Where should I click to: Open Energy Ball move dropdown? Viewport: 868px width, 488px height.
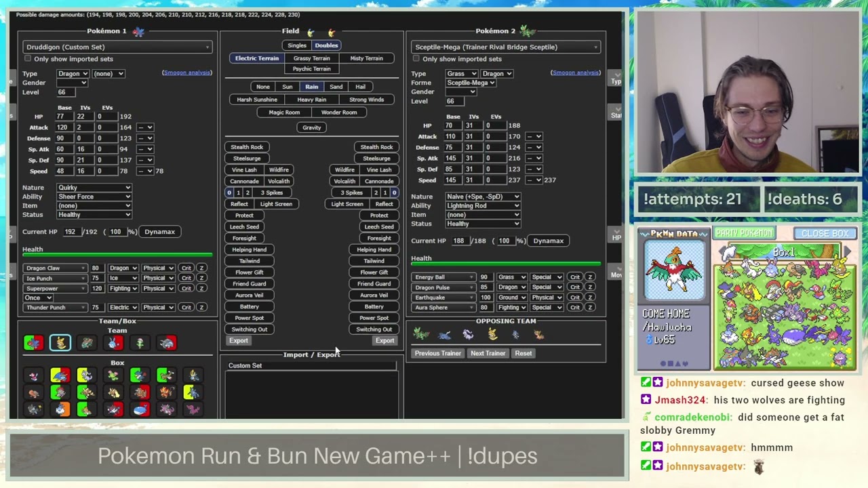(444, 277)
